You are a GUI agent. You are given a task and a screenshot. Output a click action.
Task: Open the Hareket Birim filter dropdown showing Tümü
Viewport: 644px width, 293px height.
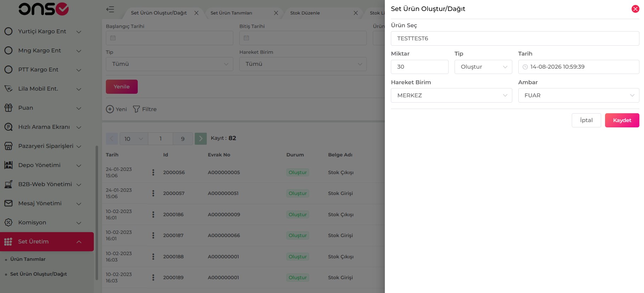(303, 64)
